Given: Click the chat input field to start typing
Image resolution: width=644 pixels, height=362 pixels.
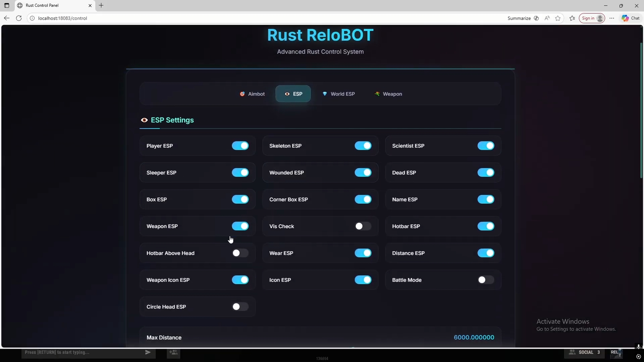Looking at the screenshot, I should [79, 353].
